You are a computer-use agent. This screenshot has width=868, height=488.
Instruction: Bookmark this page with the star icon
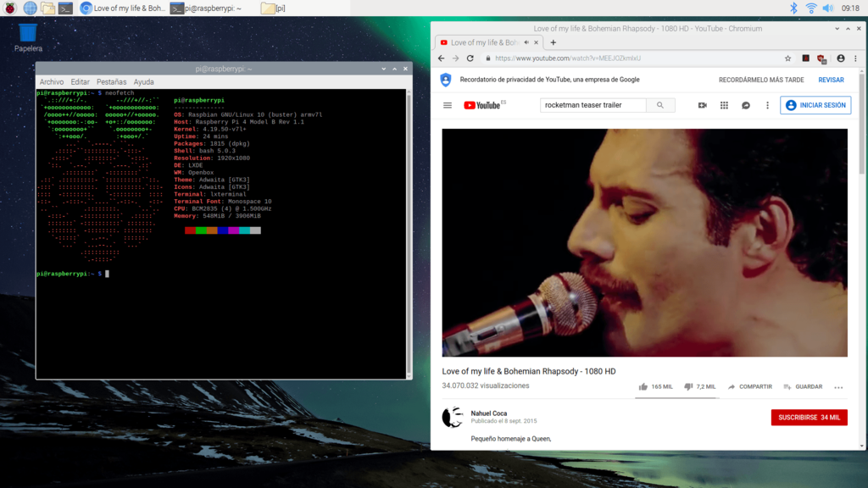pos(787,58)
